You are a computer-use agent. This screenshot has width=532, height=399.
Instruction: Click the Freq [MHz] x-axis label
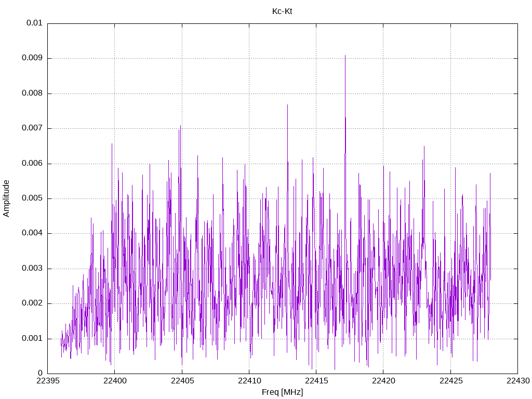282,392
